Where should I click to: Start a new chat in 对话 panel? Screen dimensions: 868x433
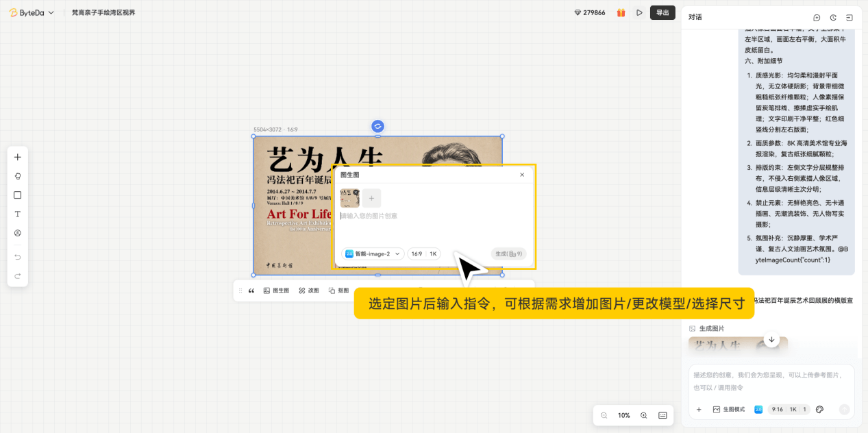(817, 17)
